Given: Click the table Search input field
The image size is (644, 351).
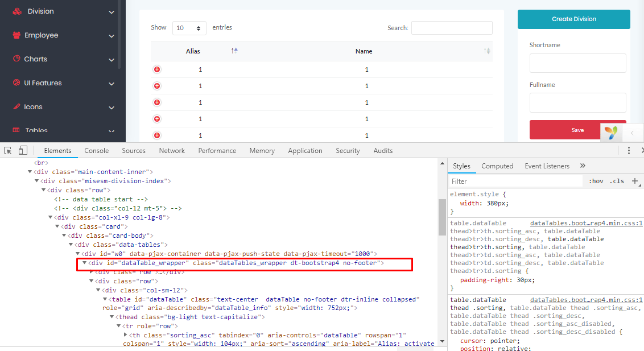Looking at the screenshot, I should pyautogui.click(x=452, y=28).
